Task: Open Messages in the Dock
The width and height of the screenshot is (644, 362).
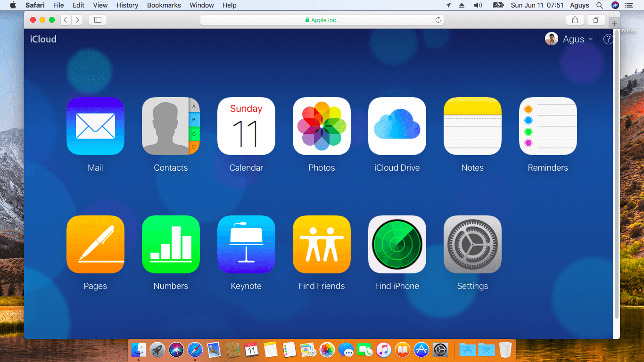Action: 346,350
